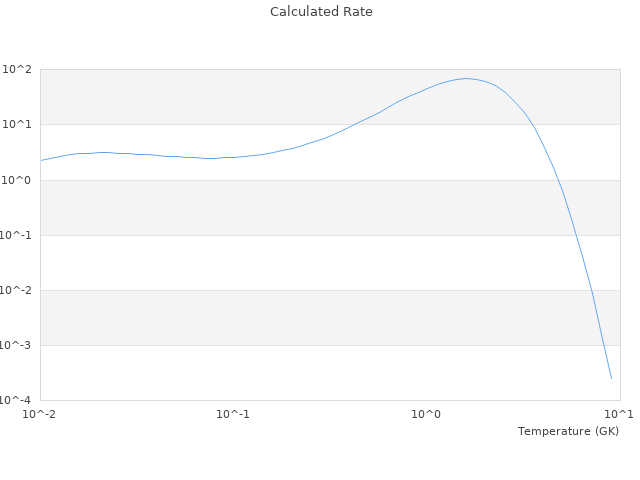Click the 10^0 y-axis tick label
The width and height of the screenshot is (640, 480).
click(17, 180)
